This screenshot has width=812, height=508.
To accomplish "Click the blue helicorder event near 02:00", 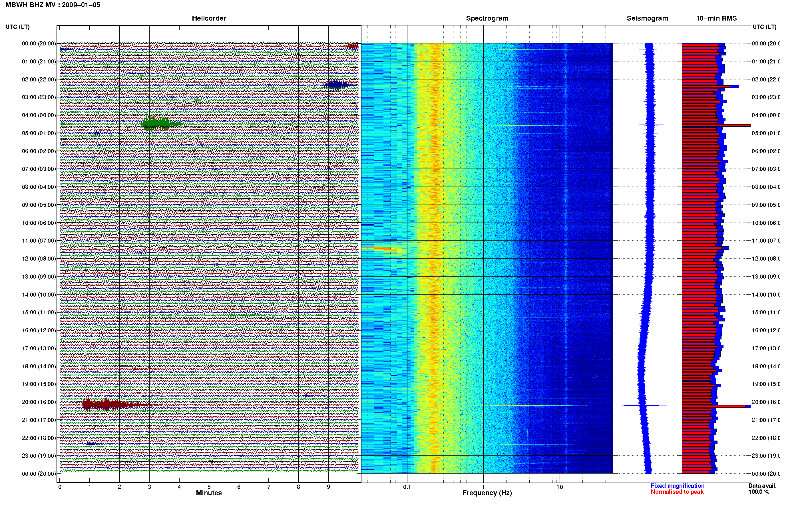I will coord(337,85).
